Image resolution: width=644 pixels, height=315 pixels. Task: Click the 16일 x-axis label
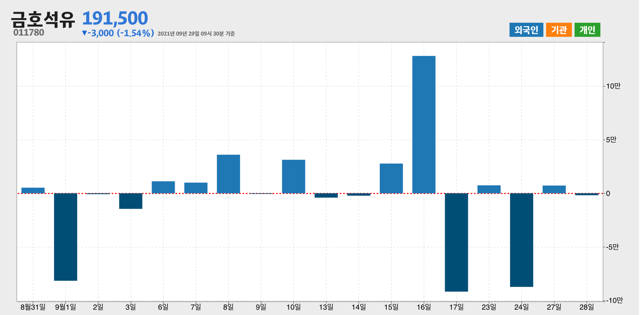[424, 307]
